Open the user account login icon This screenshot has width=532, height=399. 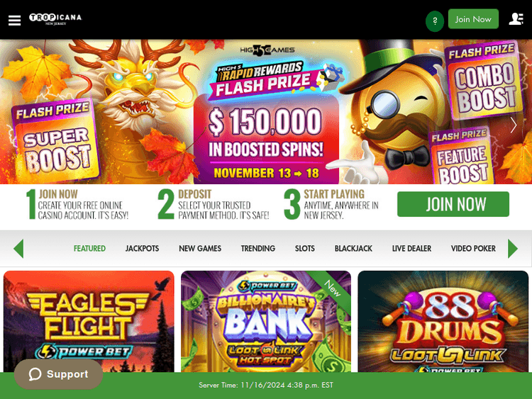[516, 19]
